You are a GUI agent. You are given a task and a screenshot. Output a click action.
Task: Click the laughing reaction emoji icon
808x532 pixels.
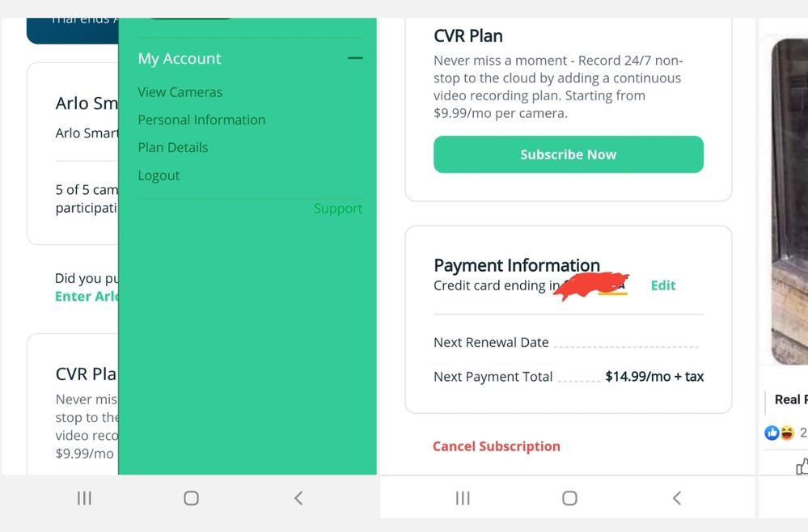[x=787, y=433]
